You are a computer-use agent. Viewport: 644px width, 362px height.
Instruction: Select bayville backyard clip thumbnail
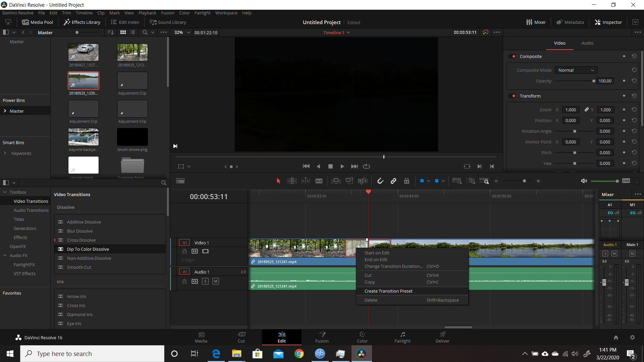[84, 137]
